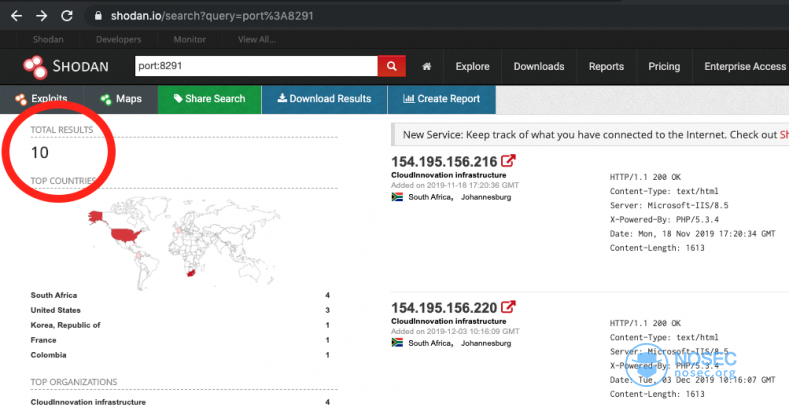Open Enterprise Access page
This screenshot has height=411, width=789.
[x=745, y=66]
